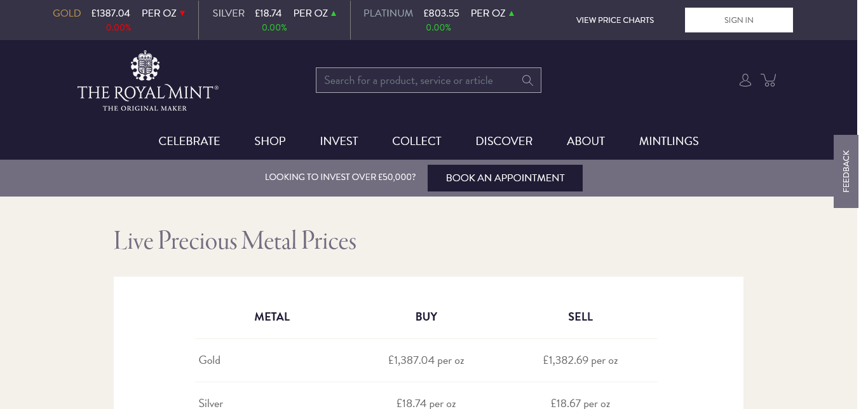Open the Celebrate menu
Image resolution: width=868 pixels, height=409 pixels.
pyautogui.click(x=189, y=141)
